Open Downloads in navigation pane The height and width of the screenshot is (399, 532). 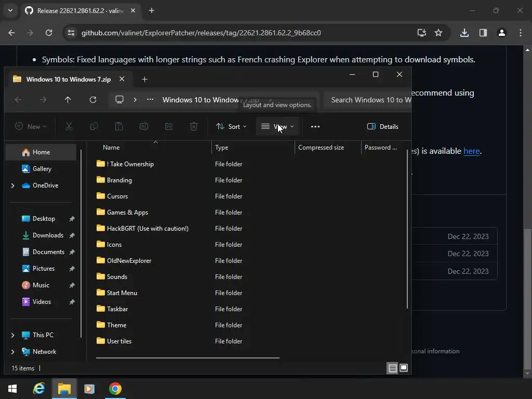coord(47,235)
